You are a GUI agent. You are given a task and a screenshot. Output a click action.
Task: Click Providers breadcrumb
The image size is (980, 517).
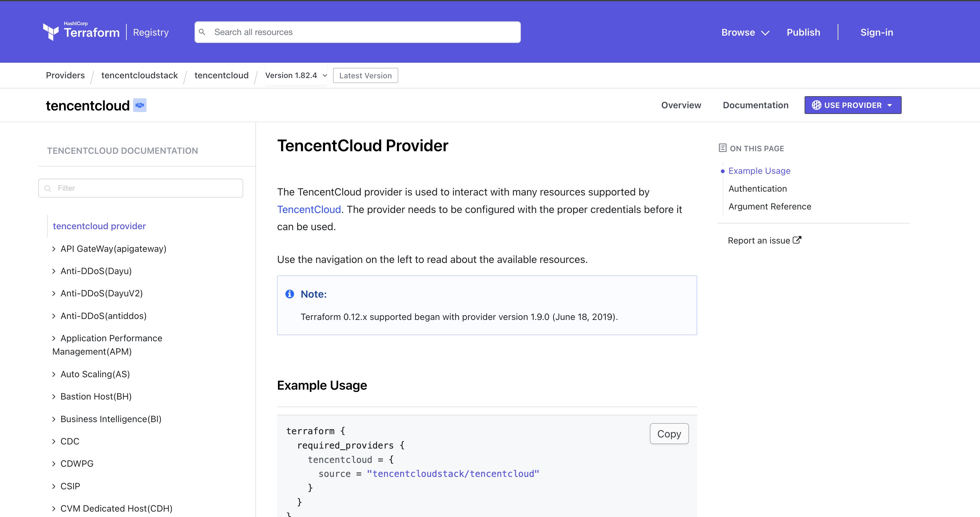click(x=66, y=75)
